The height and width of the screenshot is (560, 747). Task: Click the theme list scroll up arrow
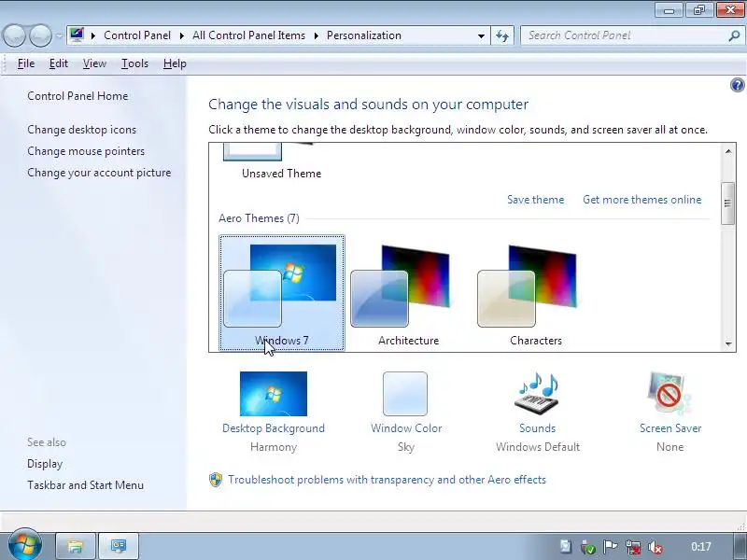click(728, 151)
